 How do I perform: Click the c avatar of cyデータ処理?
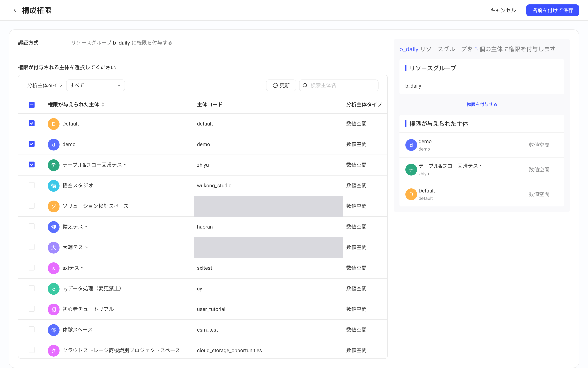54,289
